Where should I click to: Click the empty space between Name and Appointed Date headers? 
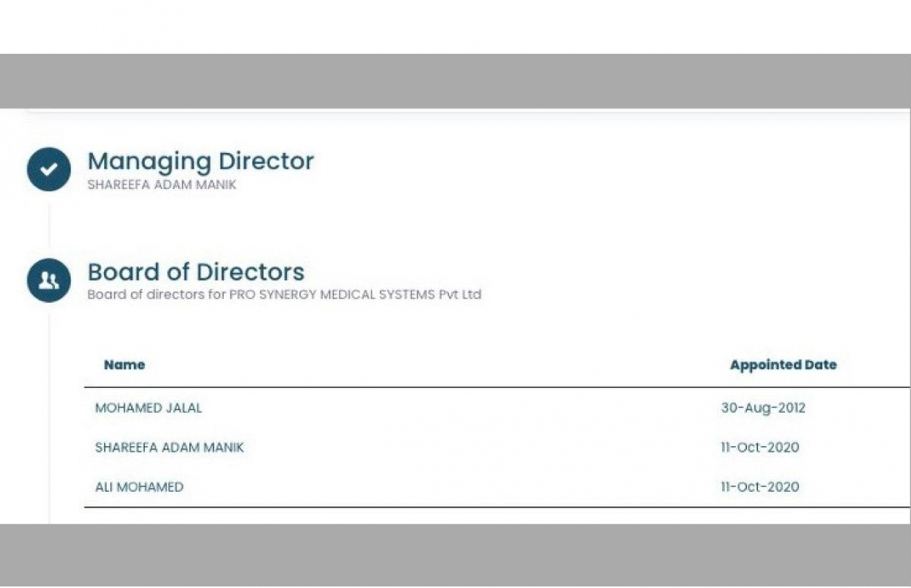425,365
